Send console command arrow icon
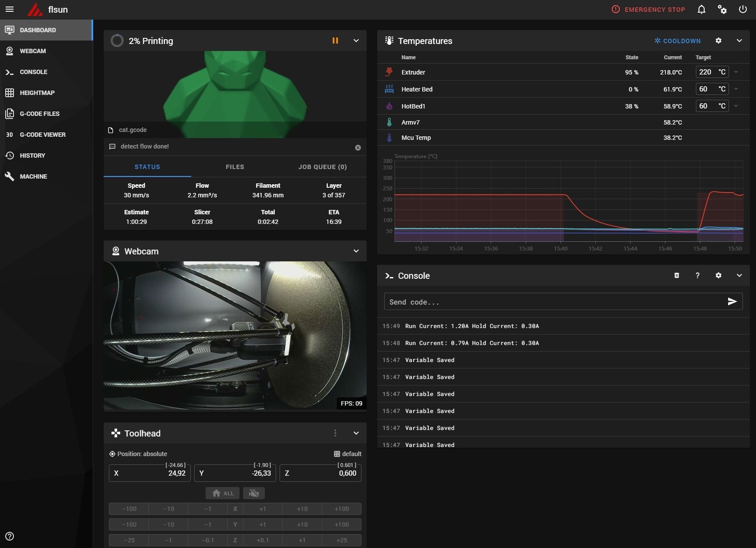Image resolution: width=756 pixels, height=548 pixels. click(732, 301)
